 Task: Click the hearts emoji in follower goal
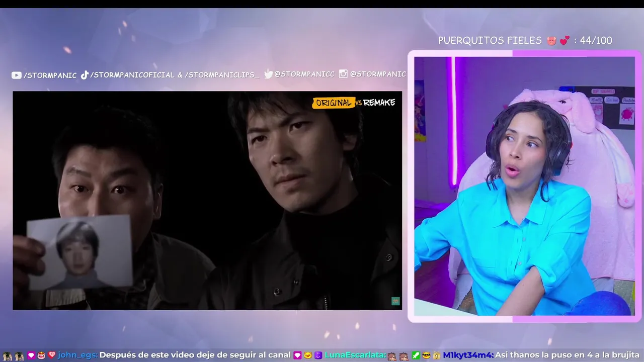(565, 41)
